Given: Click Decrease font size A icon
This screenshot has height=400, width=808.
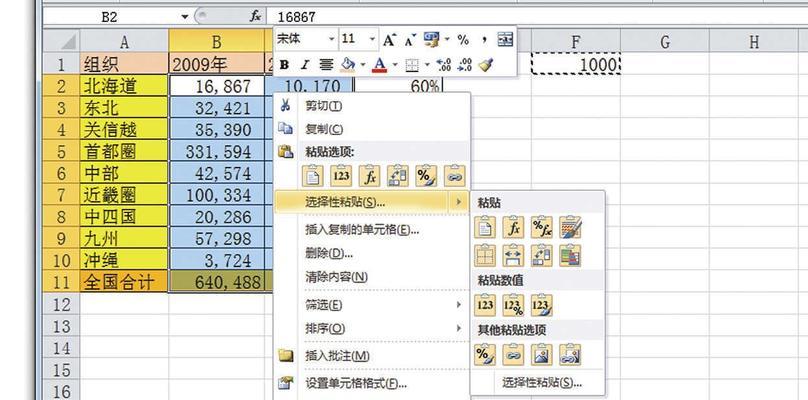Looking at the screenshot, I should tap(410, 40).
